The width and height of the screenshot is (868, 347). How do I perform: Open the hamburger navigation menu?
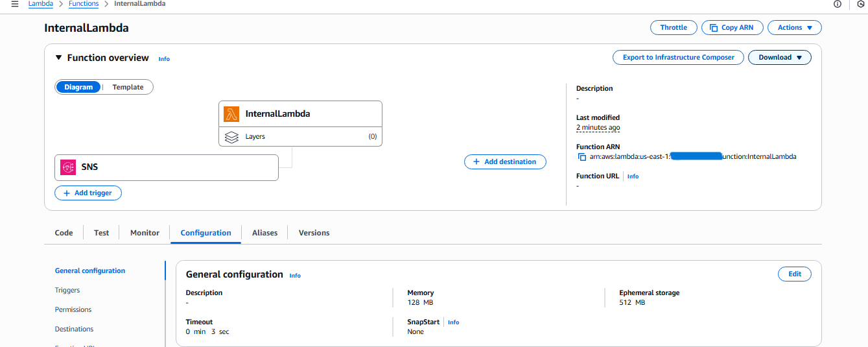pyautogui.click(x=14, y=4)
